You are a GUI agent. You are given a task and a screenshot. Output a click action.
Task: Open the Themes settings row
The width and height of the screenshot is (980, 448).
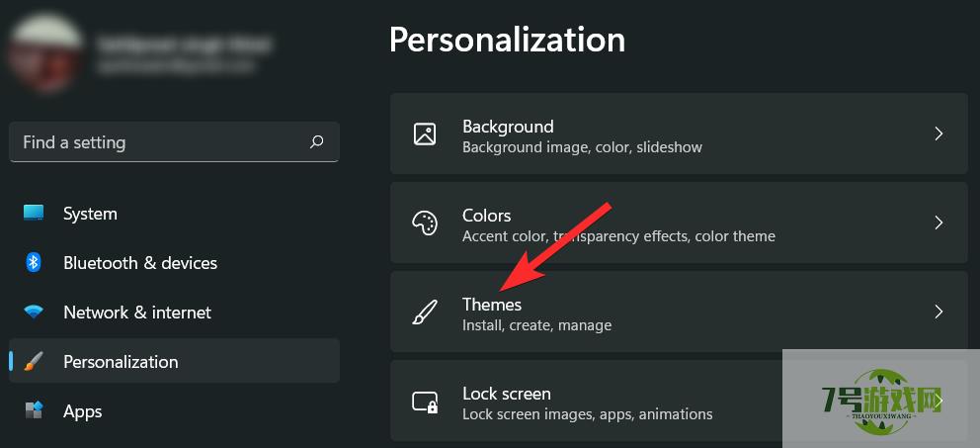679,312
